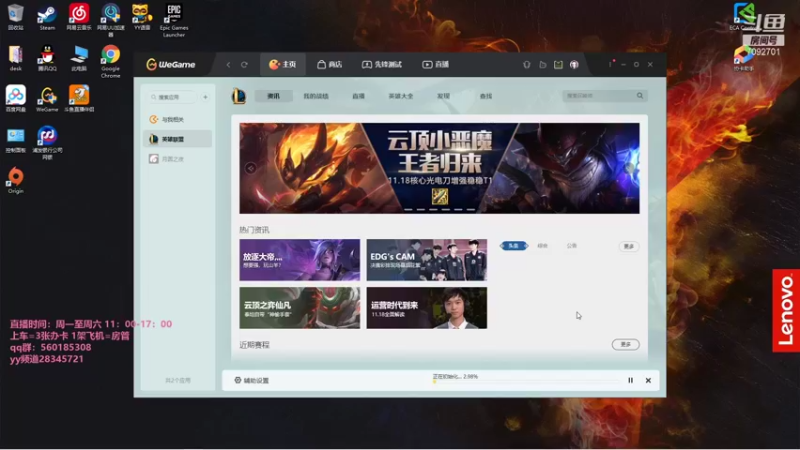Screen dimensions: 800x450
Task: Open the Google Chrome desktop shortcut
Action: click(x=110, y=61)
